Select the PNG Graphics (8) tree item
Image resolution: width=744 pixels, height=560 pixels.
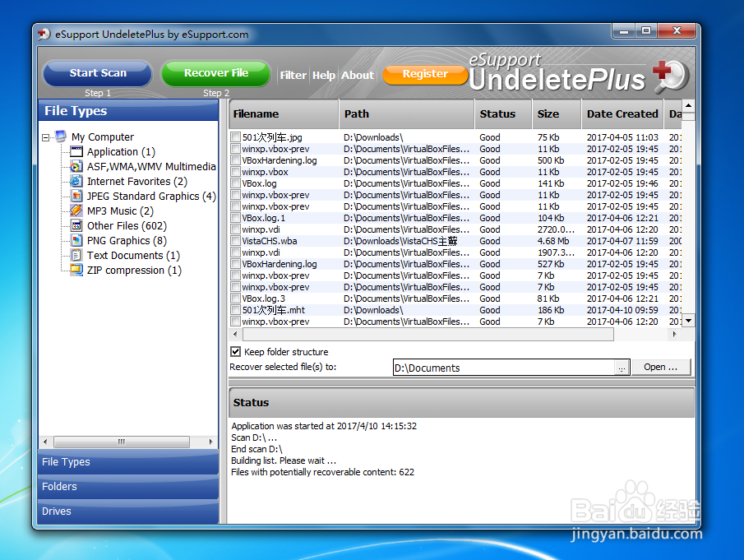[x=127, y=241]
